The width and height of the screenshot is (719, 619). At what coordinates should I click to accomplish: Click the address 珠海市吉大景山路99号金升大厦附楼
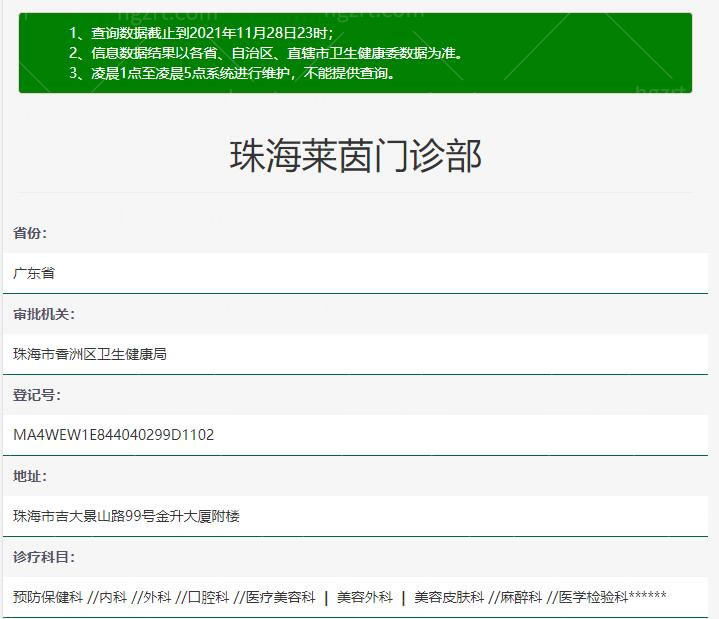coord(126,516)
